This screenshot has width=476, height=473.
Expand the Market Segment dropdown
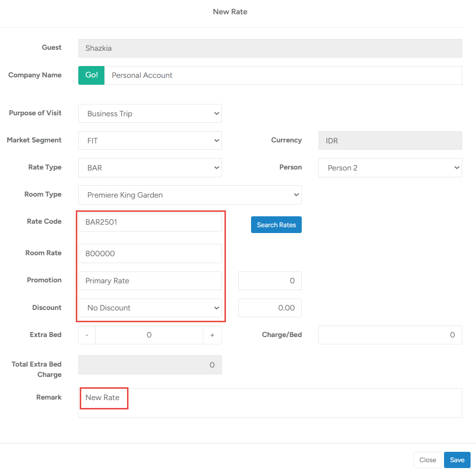(x=150, y=140)
